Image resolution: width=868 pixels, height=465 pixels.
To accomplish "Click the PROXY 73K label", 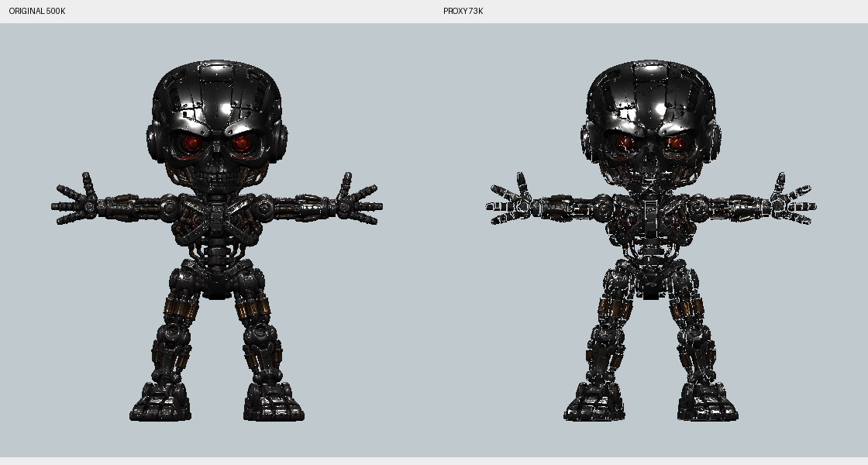I will click(x=463, y=11).
